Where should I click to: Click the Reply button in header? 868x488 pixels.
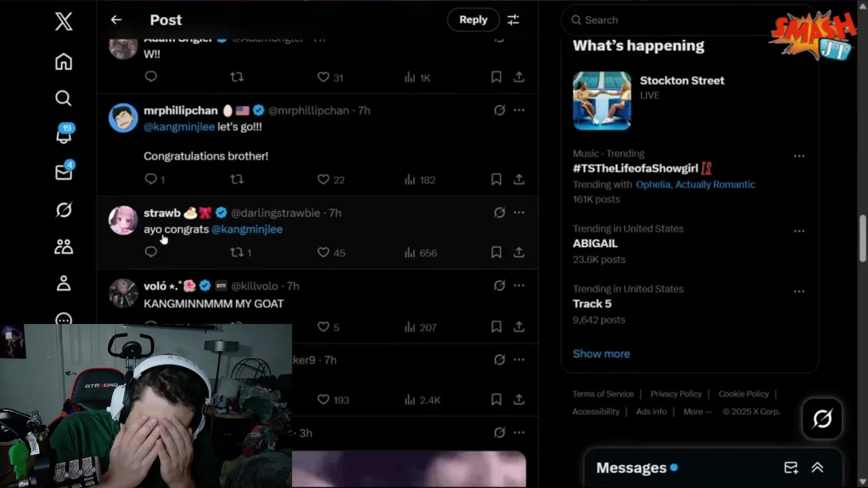click(x=473, y=20)
